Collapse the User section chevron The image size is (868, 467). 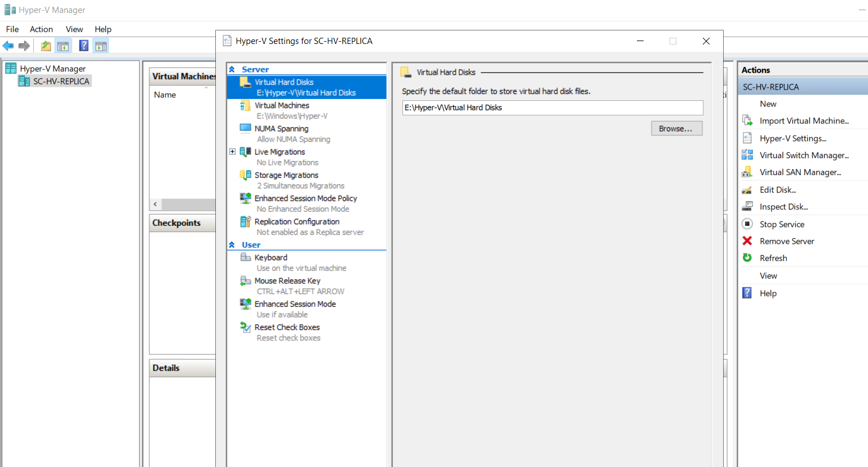[232, 244]
